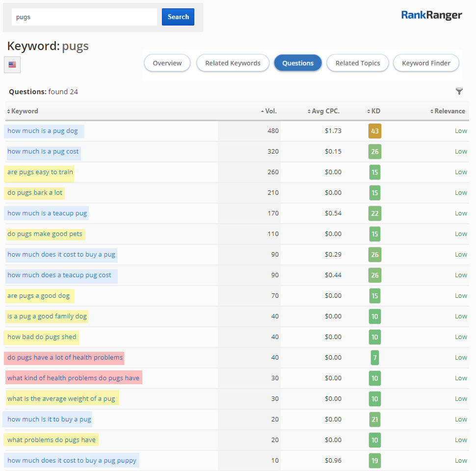Select the Keyword Finder tab
Image resolution: width=476 pixels, height=471 pixels.
[x=426, y=63]
